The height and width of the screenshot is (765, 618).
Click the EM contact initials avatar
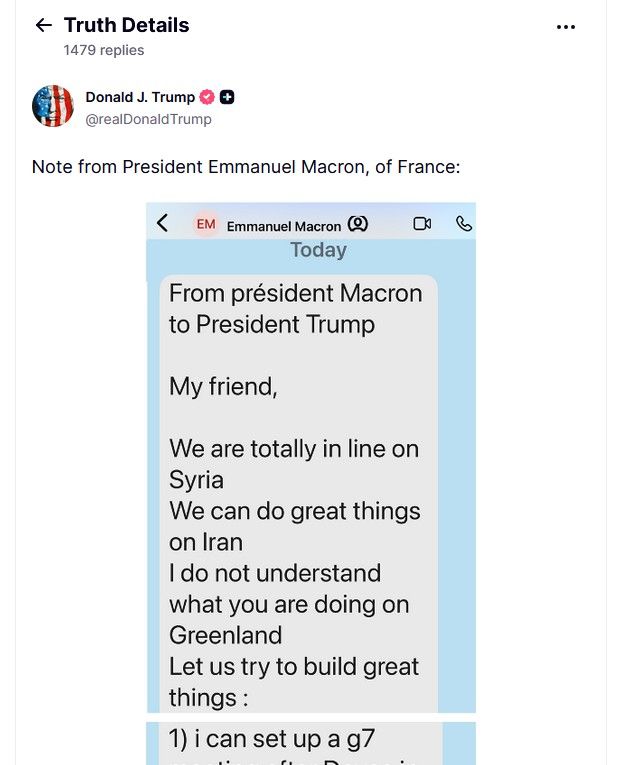click(x=206, y=224)
